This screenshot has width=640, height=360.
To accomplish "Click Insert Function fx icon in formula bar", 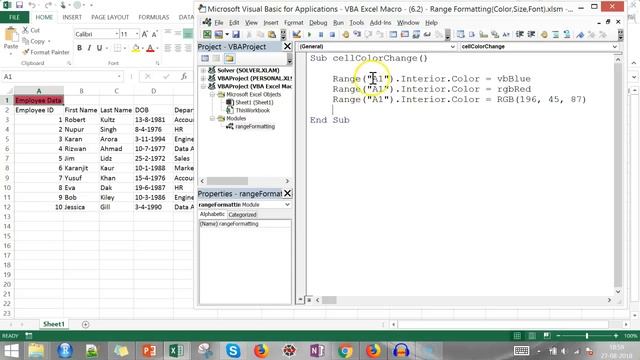I will point(184,76).
